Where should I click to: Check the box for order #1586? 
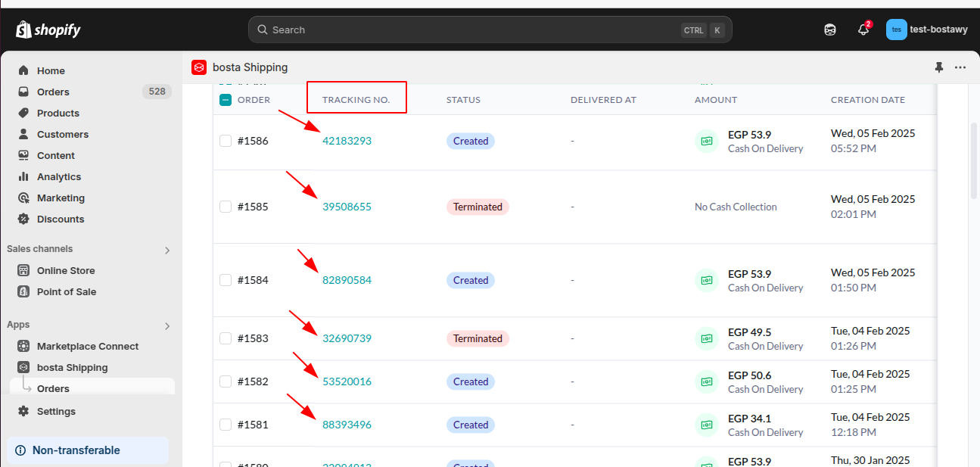pos(226,141)
